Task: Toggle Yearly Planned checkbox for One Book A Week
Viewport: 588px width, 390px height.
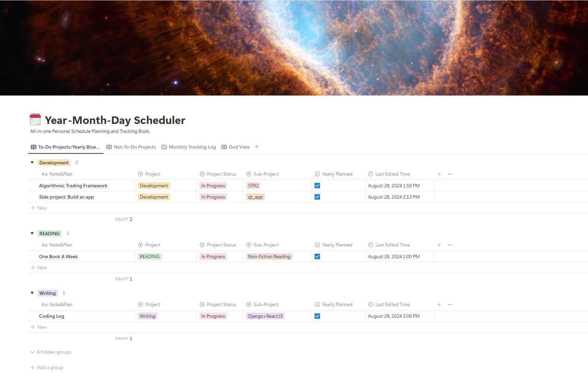Action: (x=317, y=256)
